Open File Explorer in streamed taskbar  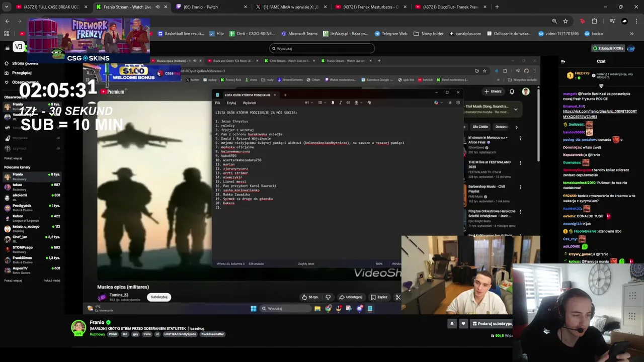point(317,309)
